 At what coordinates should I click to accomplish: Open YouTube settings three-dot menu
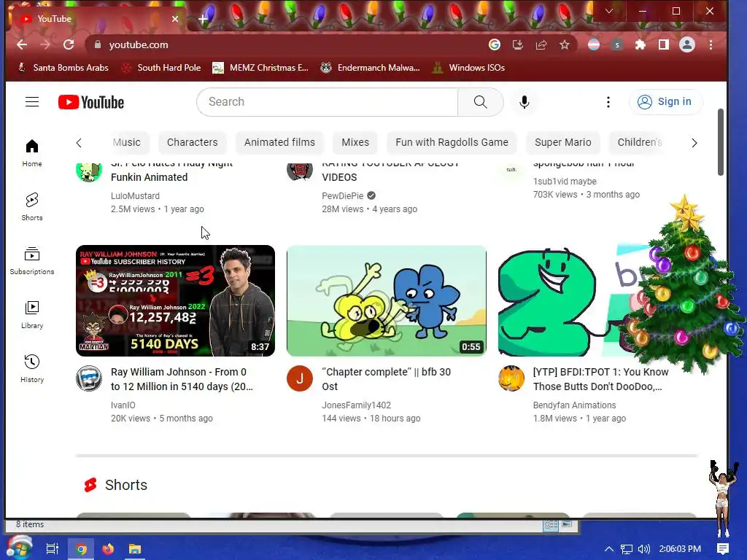pyautogui.click(x=608, y=102)
